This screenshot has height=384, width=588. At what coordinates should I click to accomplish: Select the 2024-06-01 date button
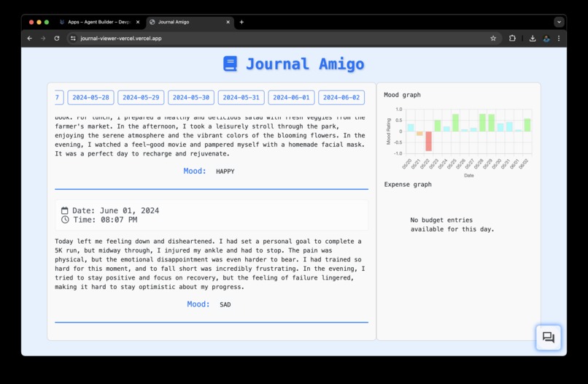pyautogui.click(x=291, y=98)
